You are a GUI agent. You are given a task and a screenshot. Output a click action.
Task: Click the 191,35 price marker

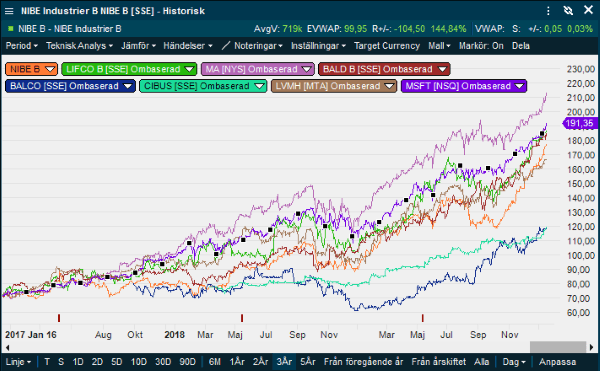[x=579, y=123]
